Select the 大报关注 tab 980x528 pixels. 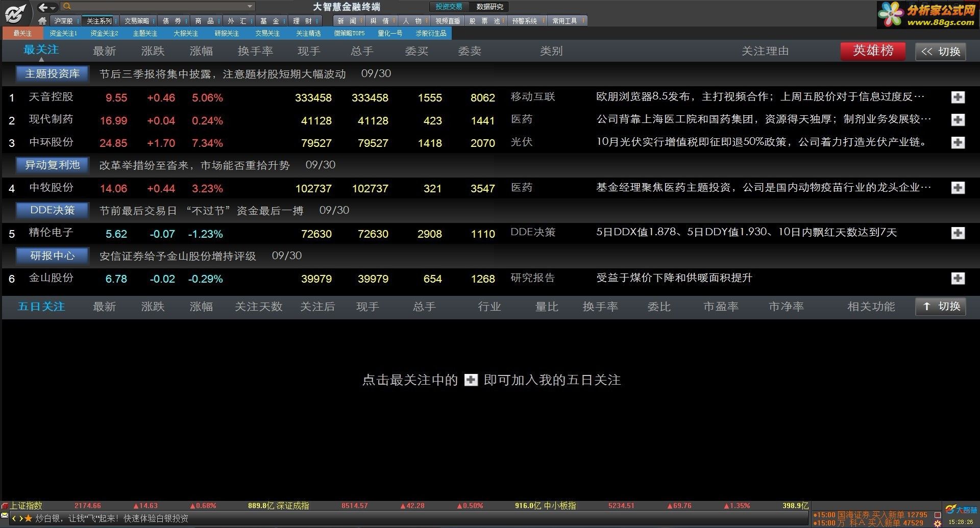click(x=186, y=33)
